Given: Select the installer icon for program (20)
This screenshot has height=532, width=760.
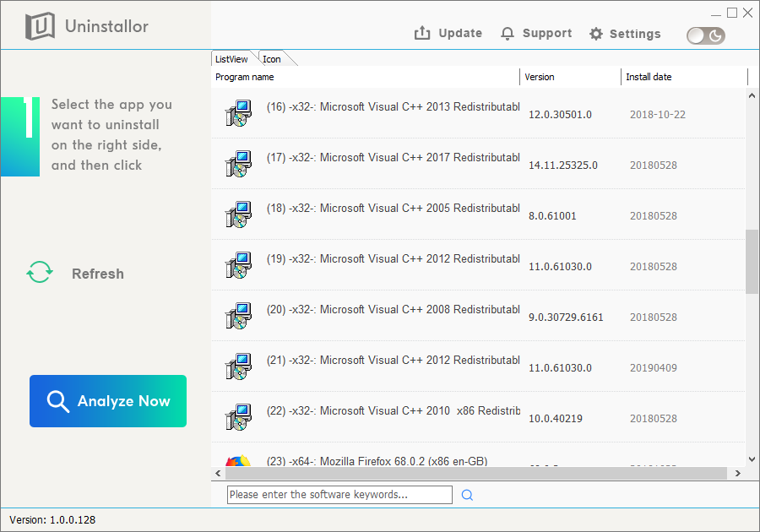Looking at the screenshot, I should pyautogui.click(x=238, y=316).
